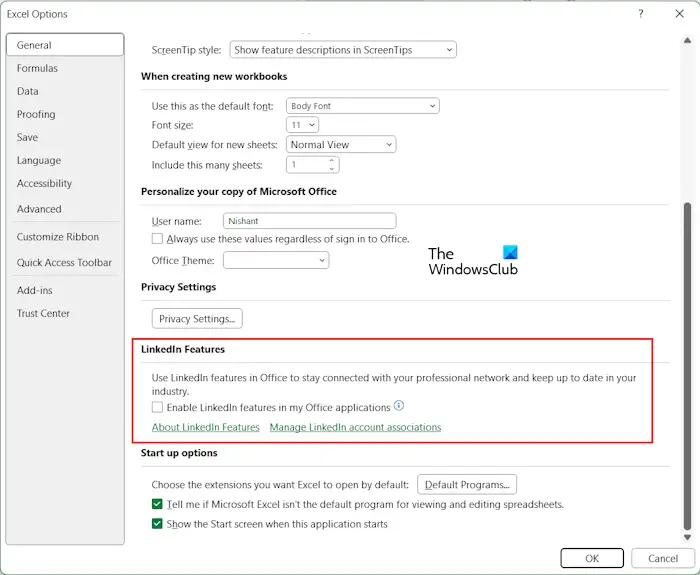Open the About LinkedIn Features link
The height and width of the screenshot is (575, 700).
click(x=206, y=427)
